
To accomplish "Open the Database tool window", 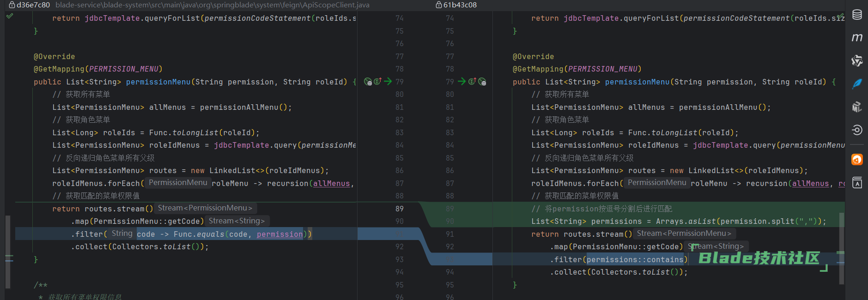I will coord(857,15).
